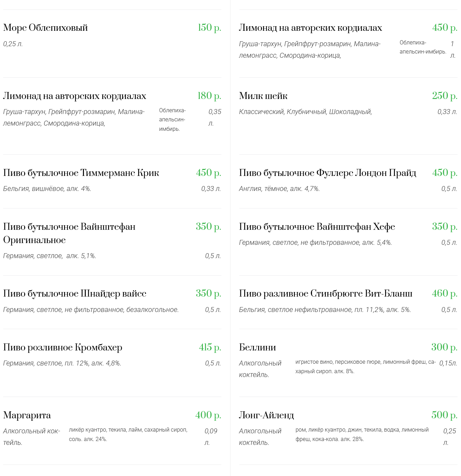Open Пиво бутылочное Вайнштефан Хефе title

click(x=317, y=227)
